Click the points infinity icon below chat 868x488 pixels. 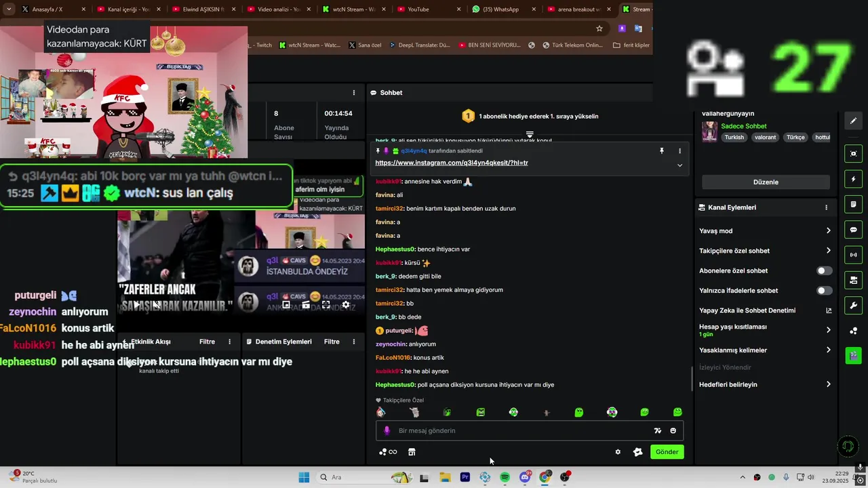[x=388, y=452]
